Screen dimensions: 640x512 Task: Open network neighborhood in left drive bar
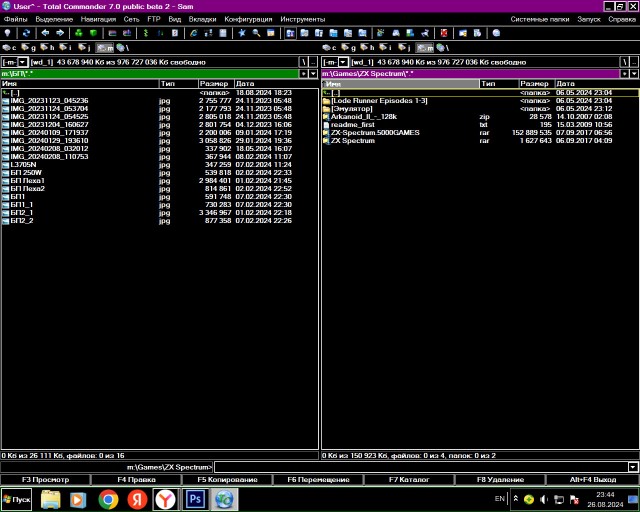click(x=122, y=48)
